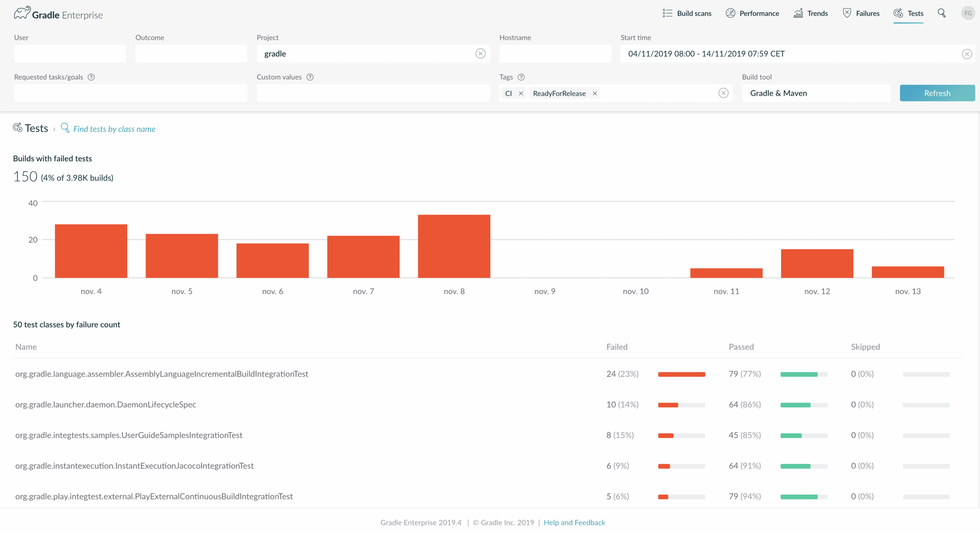Viewport: 980px width, 534px height.
Task: Click the search magnifier icon in header
Action: 941,13
